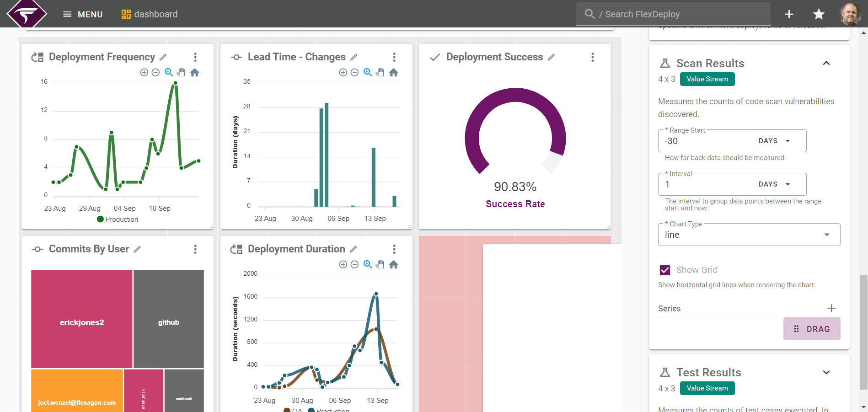Click the favorites star in the top bar

click(x=818, y=14)
